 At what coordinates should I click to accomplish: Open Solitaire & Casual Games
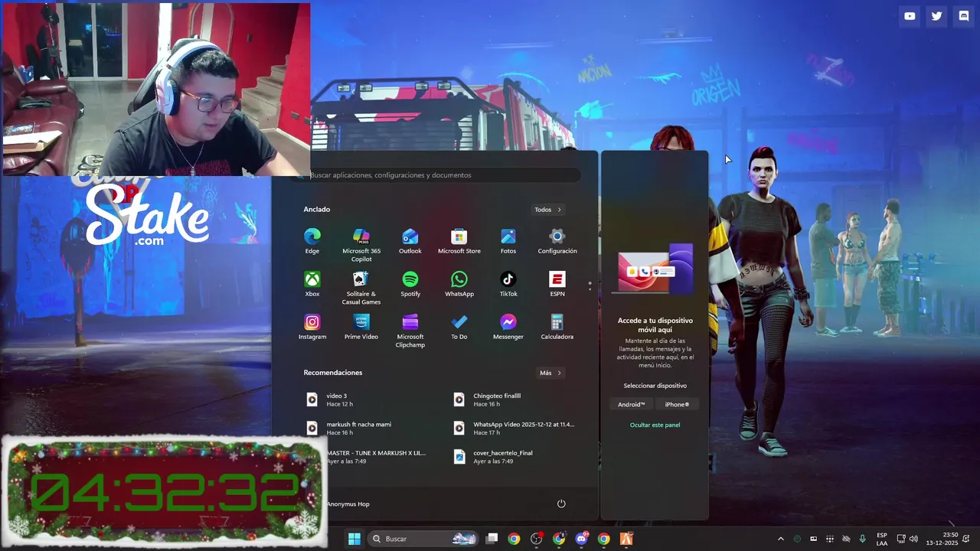pos(361,288)
